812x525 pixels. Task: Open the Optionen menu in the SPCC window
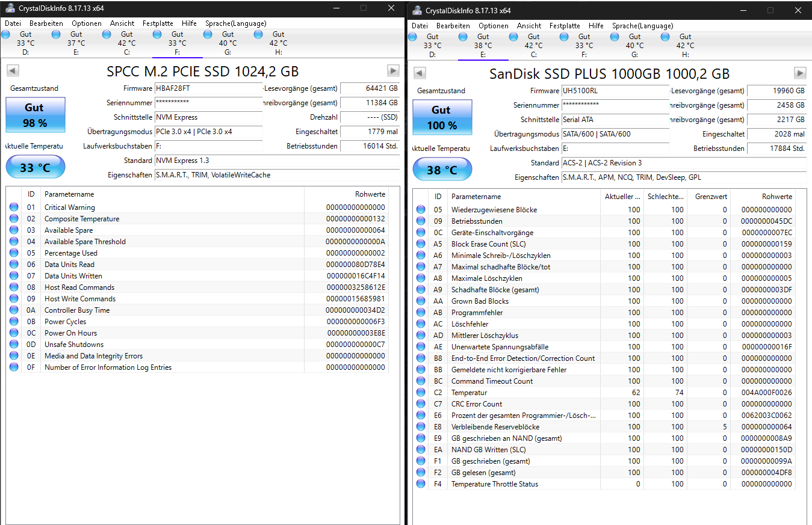(x=87, y=23)
